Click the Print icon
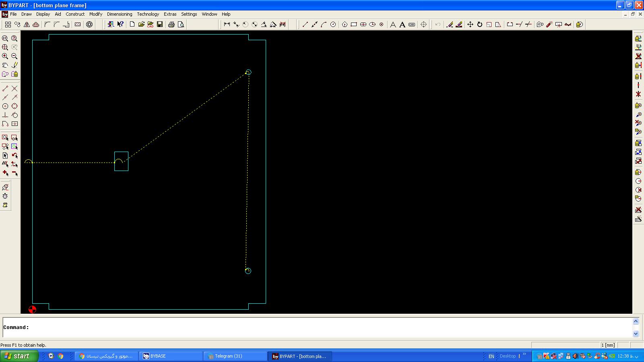Viewport: 644px width, 362px height. point(171,25)
